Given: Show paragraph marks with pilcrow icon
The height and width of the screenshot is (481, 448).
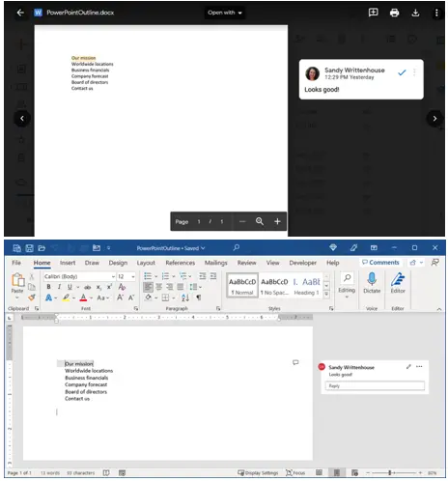Looking at the screenshot, I should (x=199, y=297).
